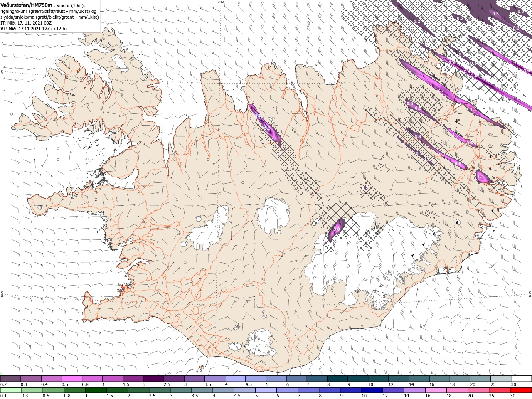Viewport: 532px width, 399px height.
Task: Click the 'VT: Mið. 17.11.2021 12Z' valid time
Action: pos(25,29)
